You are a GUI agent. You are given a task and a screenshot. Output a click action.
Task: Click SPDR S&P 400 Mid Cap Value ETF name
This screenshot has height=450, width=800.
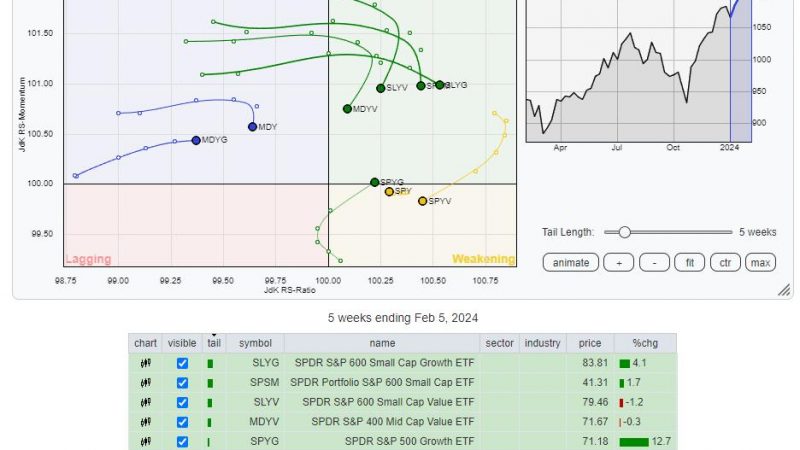tap(393, 422)
